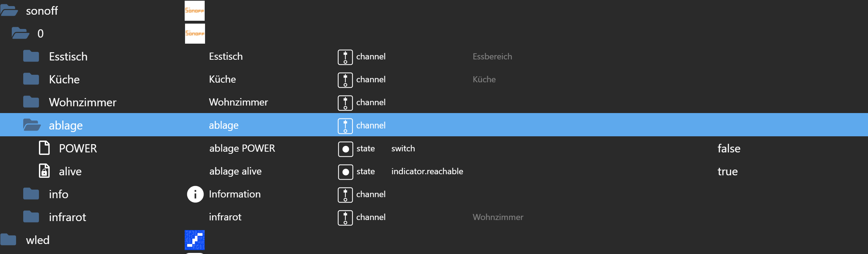Image resolution: width=868 pixels, height=254 pixels.
Task: Collapse the sonoff folder
Action: point(9,11)
